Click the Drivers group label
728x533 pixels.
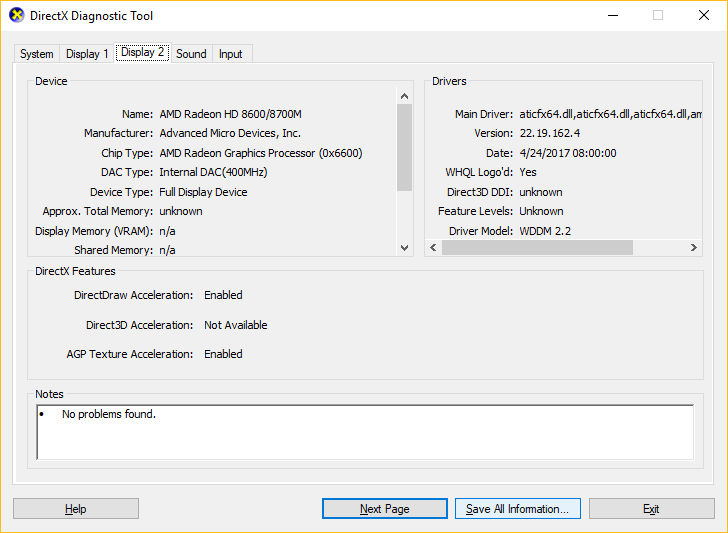coord(449,81)
